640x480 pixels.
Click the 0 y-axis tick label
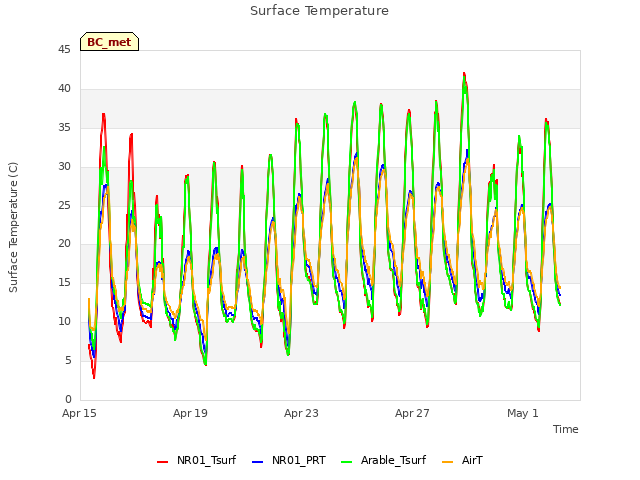(x=68, y=399)
